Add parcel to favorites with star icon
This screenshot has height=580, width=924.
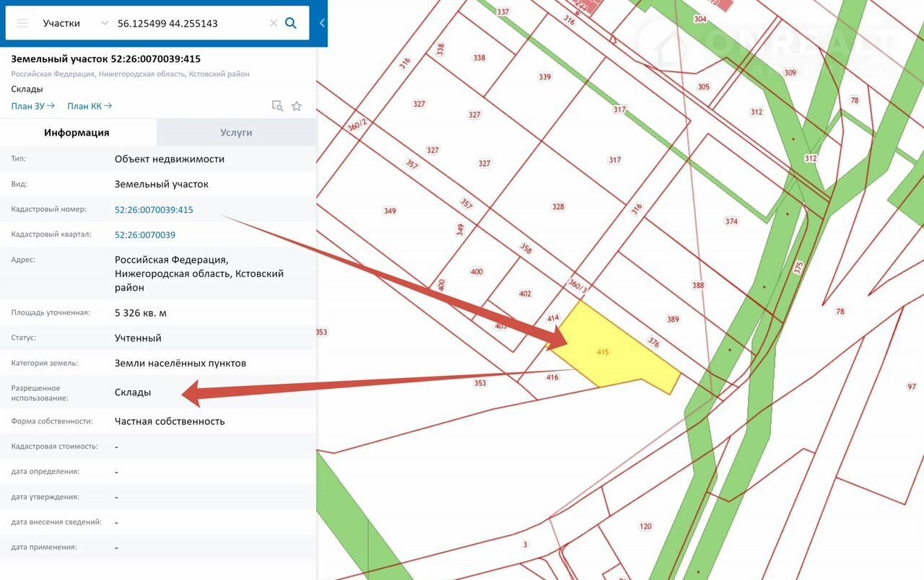(297, 106)
